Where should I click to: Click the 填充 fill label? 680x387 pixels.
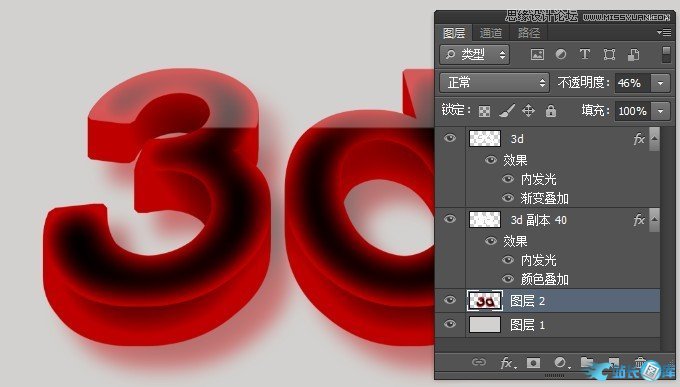(595, 111)
